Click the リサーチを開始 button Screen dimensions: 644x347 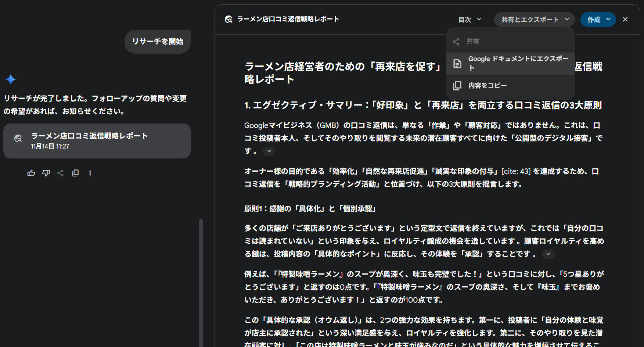(157, 42)
